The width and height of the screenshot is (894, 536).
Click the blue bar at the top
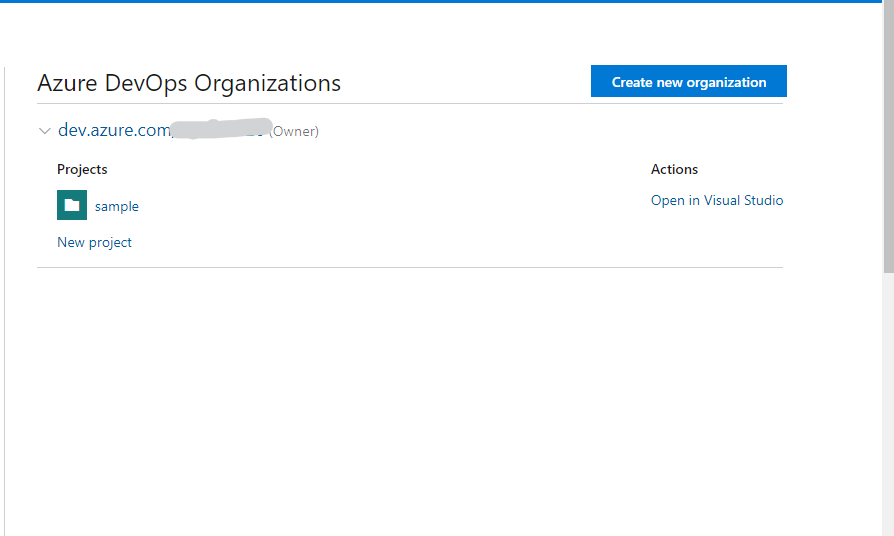click(440, 1)
